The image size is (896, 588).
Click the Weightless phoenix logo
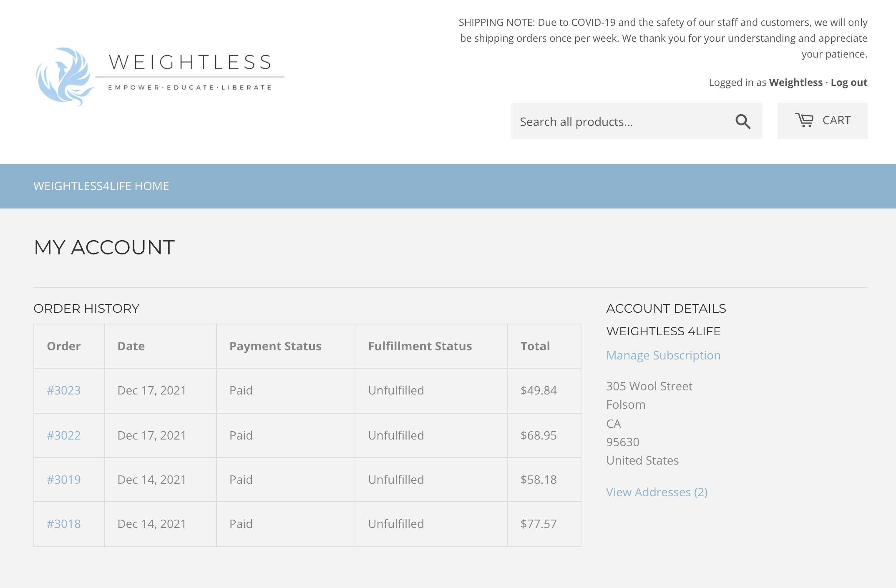(x=64, y=76)
